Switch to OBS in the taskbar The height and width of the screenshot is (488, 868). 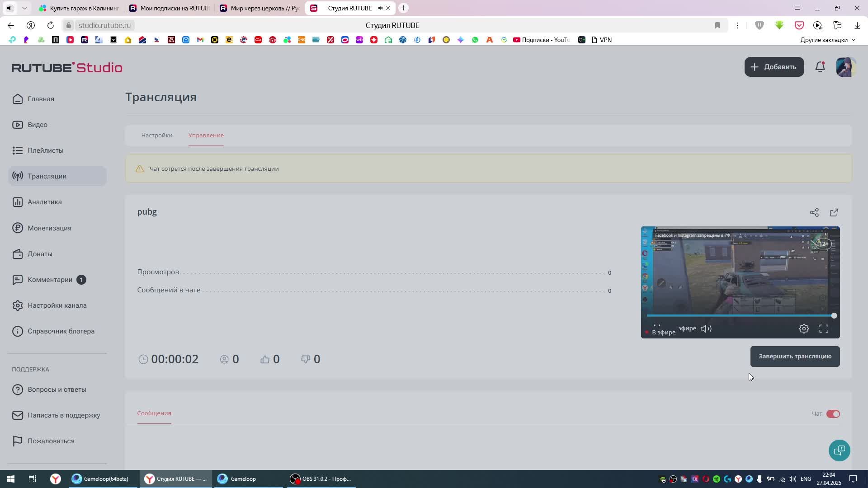pos(322,479)
